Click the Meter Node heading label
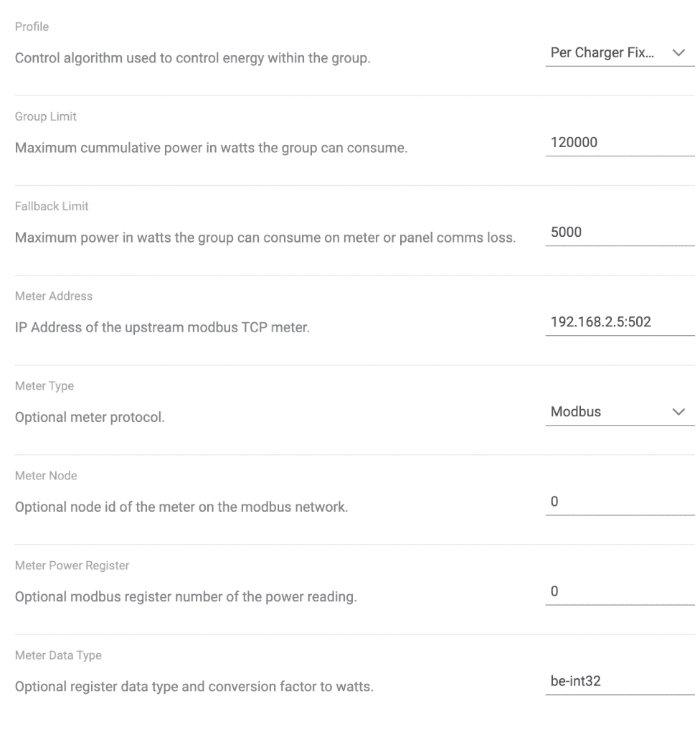This screenshot has height=732, width=700. [46, 476]
